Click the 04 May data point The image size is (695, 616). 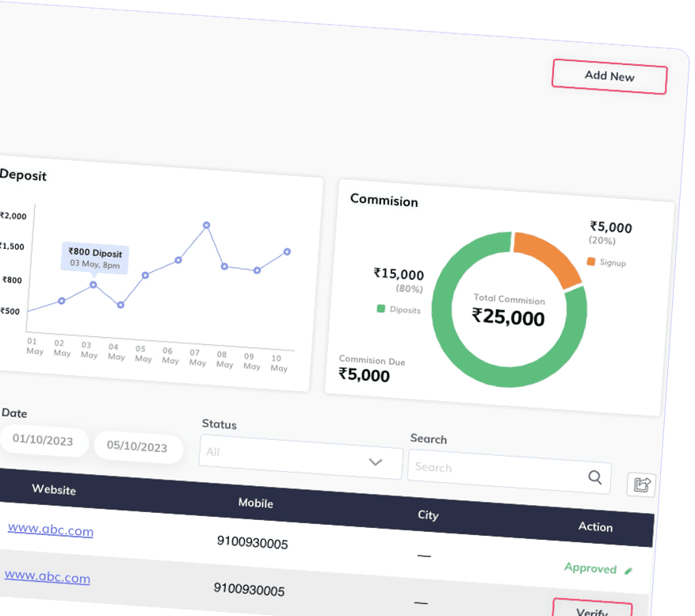(120, 304)
